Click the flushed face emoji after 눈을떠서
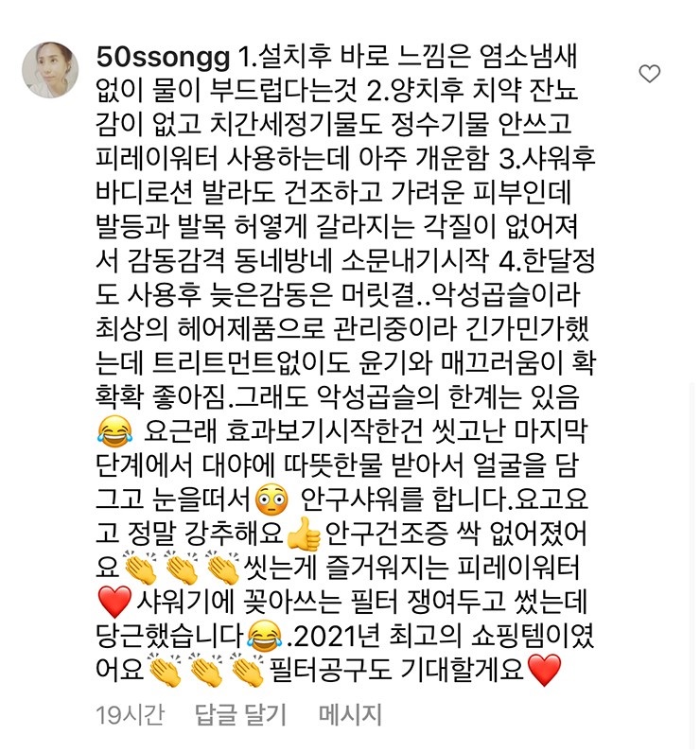This screenshot has height=753, width=700. coord(272,499)
